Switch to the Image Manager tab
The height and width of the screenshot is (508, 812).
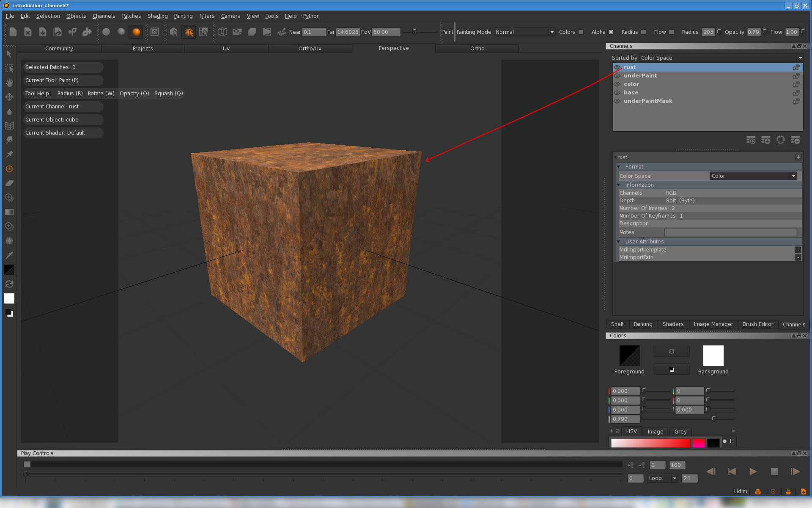point(713,324)
